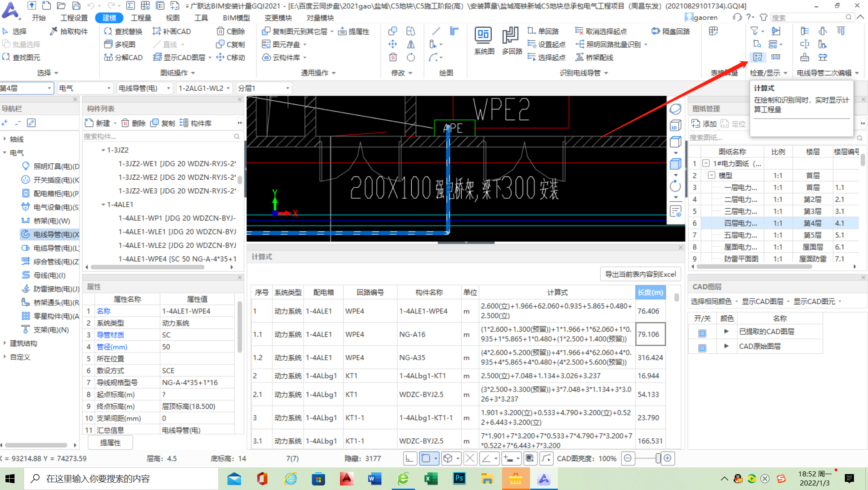This screenshot has width=868, height=490.
Task: Open Word from taskbar
Action: 375,479
